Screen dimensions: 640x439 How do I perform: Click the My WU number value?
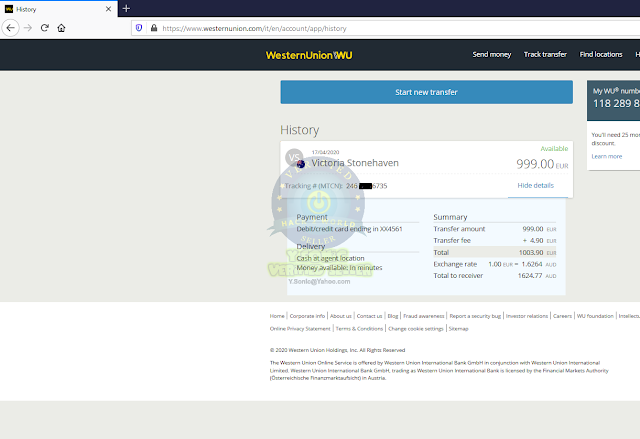[x=616, y=104]
